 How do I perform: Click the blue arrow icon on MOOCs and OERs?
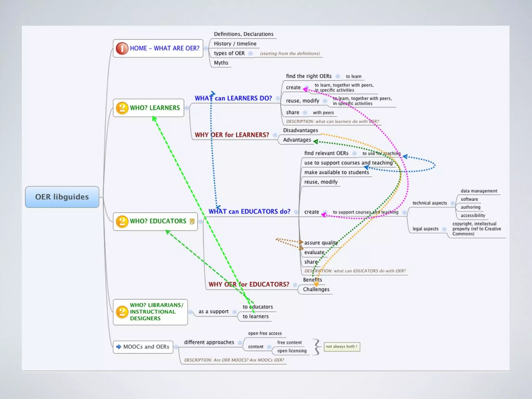coord(119,347)
